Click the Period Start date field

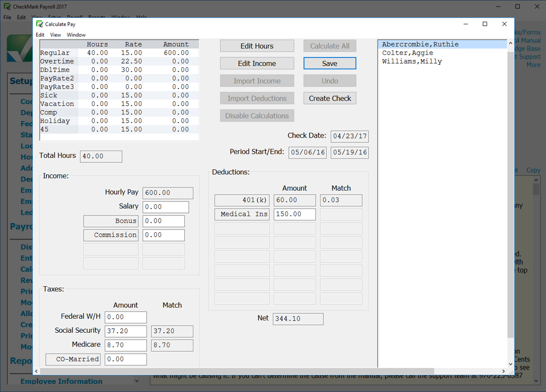pos(308,153)
